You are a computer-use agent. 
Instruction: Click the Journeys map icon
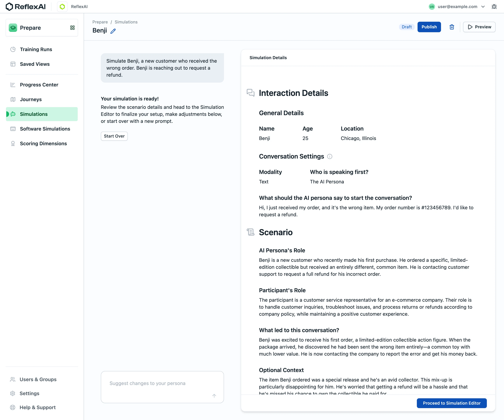tap(13, 99)
